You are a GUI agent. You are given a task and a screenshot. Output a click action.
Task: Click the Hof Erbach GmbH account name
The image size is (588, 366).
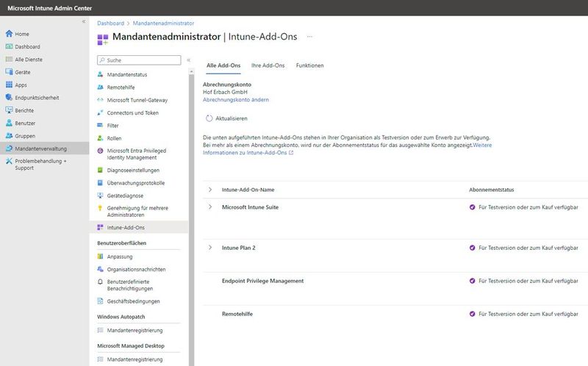point(226,92)
